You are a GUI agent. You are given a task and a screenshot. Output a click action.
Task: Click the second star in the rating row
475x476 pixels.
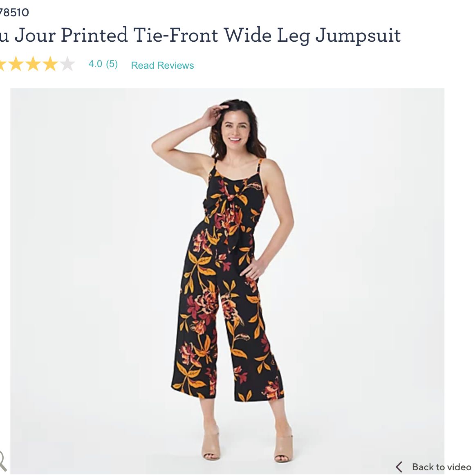pos(16,64)
